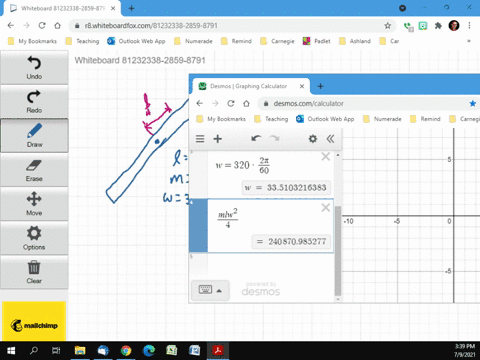480x360 pixels.
Task: Expand the Desmos keypad arrow
Action: click(x=219, y=291)
